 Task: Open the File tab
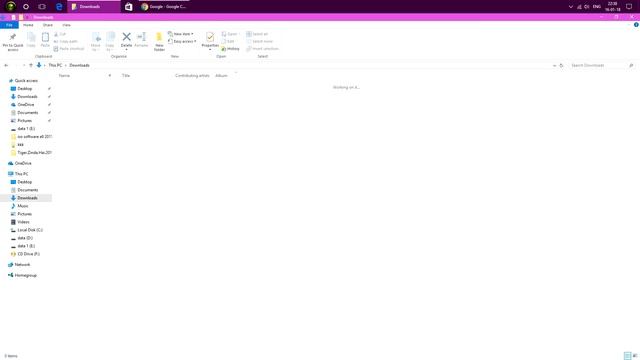[9, 25]
